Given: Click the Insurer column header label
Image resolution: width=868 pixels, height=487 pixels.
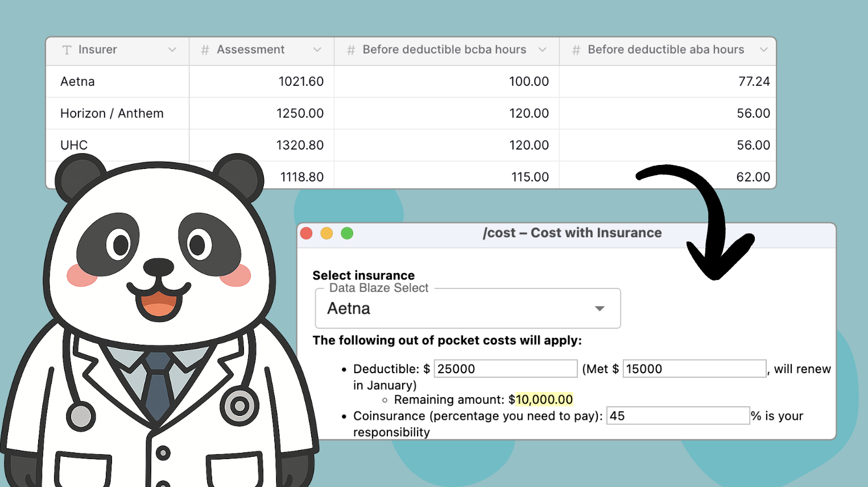Looking at the screenshot, I should click(98, 49).
